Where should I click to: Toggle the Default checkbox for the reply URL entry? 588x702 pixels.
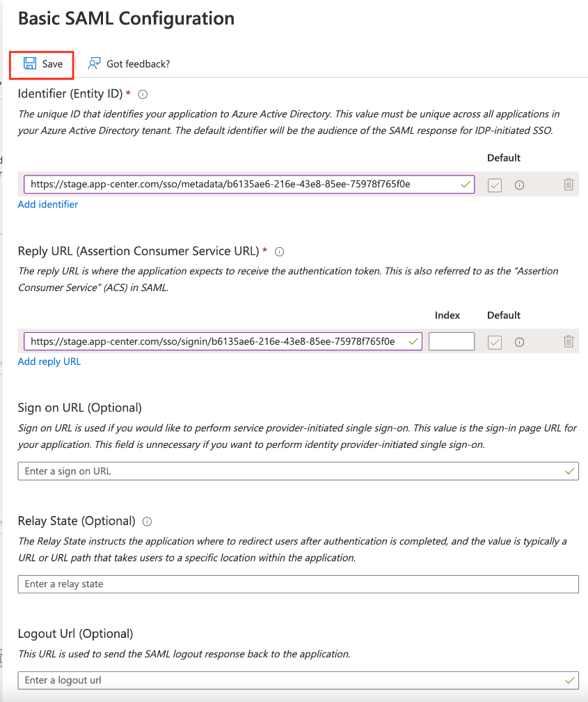coord(494,341)
